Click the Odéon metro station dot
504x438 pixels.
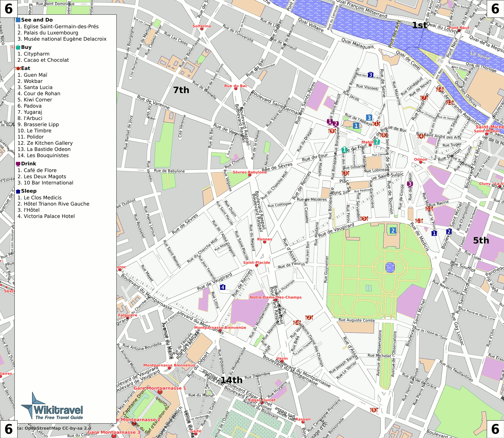point(421,162)
